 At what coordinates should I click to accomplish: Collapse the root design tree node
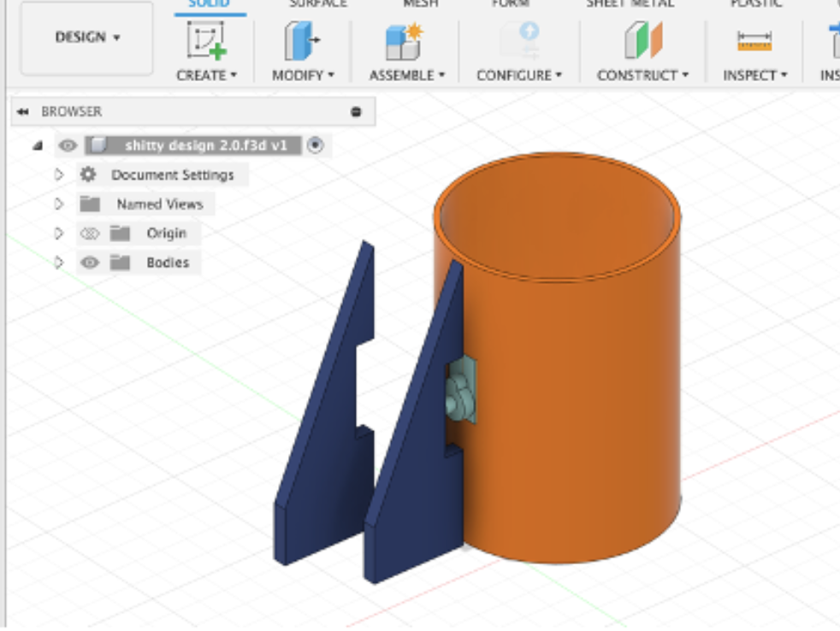(x=38, y=145)
